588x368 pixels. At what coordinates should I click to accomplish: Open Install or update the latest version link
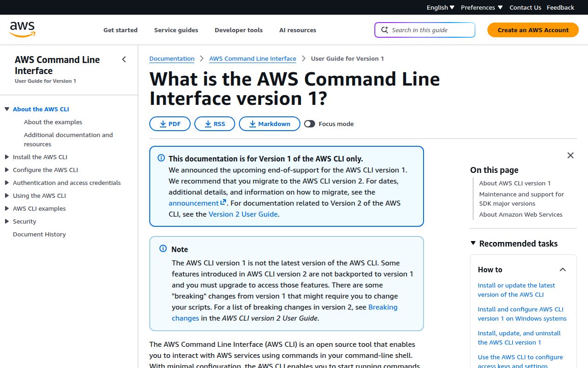pos(516,290)
